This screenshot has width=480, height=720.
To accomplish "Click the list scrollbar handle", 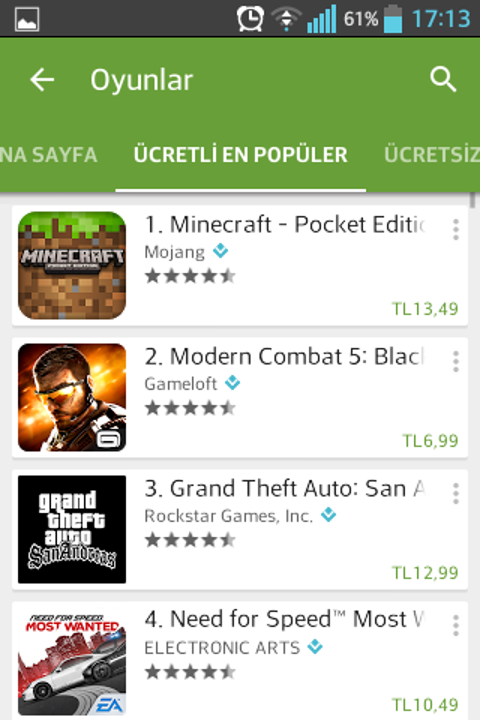I will [x=473, y=201].
